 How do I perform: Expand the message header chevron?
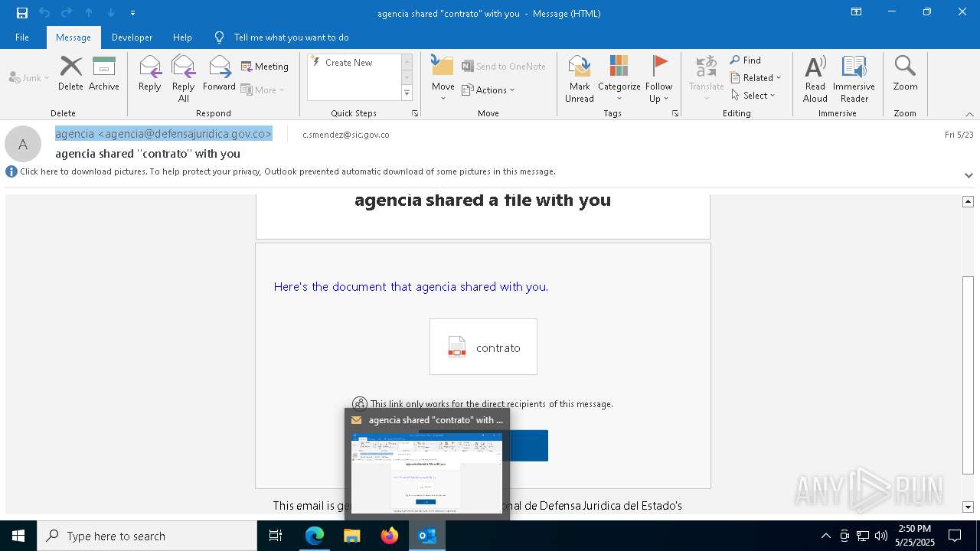click(x=969, y=175)
